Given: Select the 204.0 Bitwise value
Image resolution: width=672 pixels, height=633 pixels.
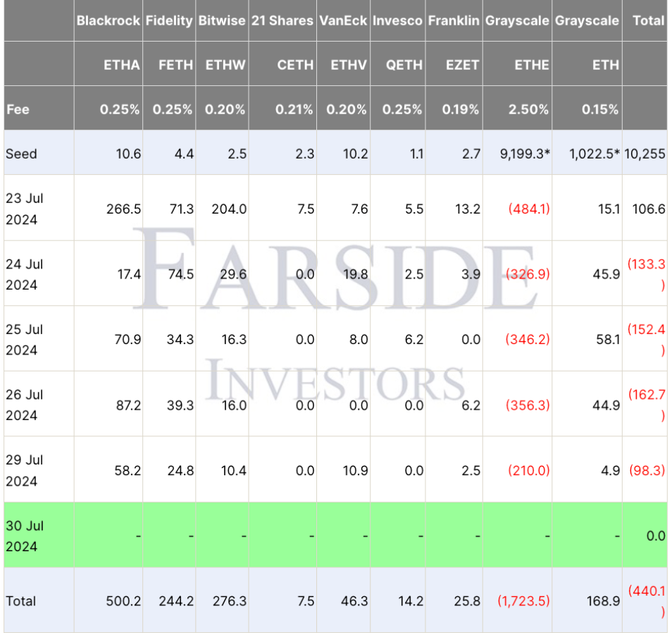Looking at the screenshot, I should coord(230,209).
